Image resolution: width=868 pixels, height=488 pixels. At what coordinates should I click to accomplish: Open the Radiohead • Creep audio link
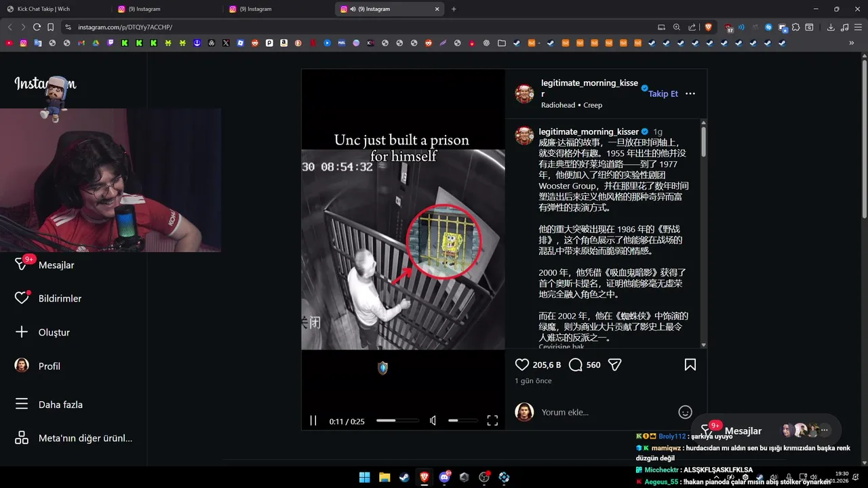point(572,105)
